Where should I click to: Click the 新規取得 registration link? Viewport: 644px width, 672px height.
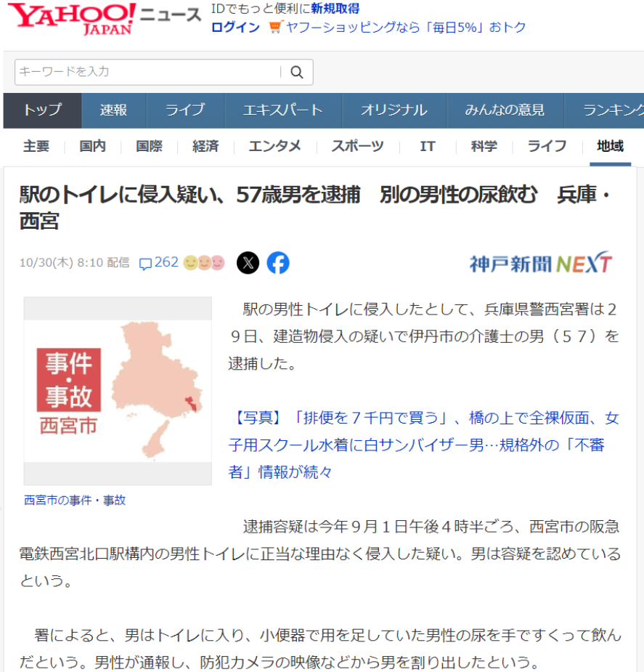click(x=335, y=9)
